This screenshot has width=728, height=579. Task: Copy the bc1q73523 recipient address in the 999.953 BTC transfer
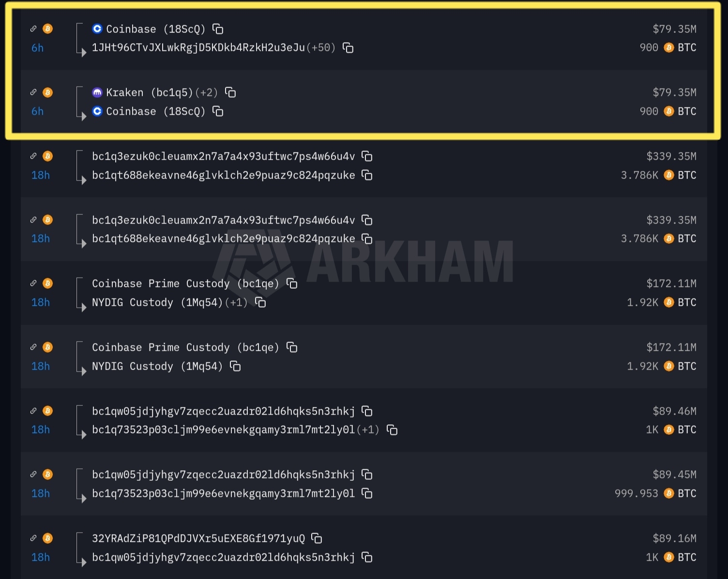coord(367,493)
